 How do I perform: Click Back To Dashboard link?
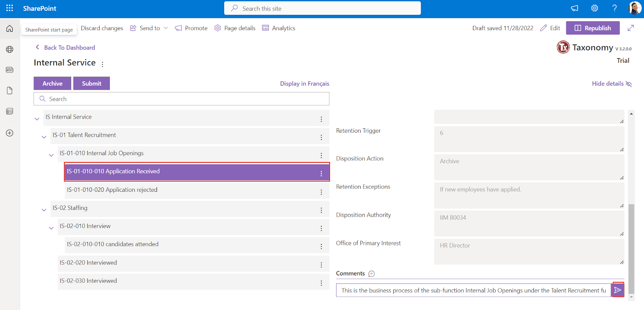pyautogui.click(x=66, y=47)
